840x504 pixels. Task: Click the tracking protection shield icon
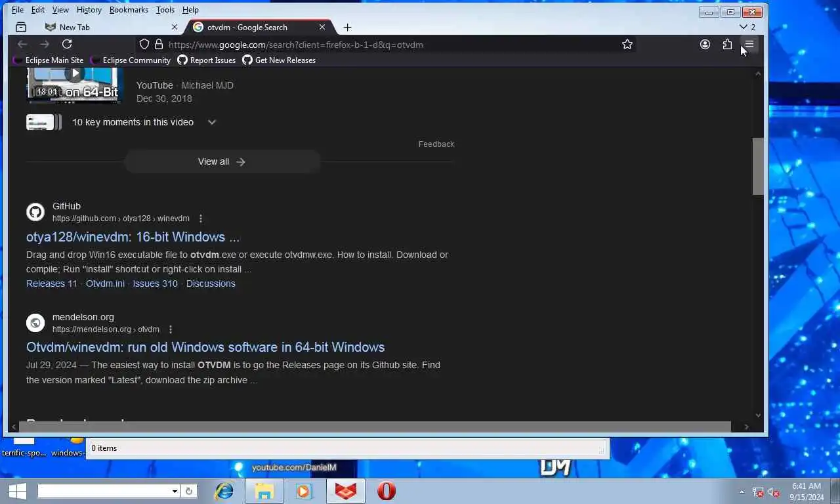(x=144, y=45)
